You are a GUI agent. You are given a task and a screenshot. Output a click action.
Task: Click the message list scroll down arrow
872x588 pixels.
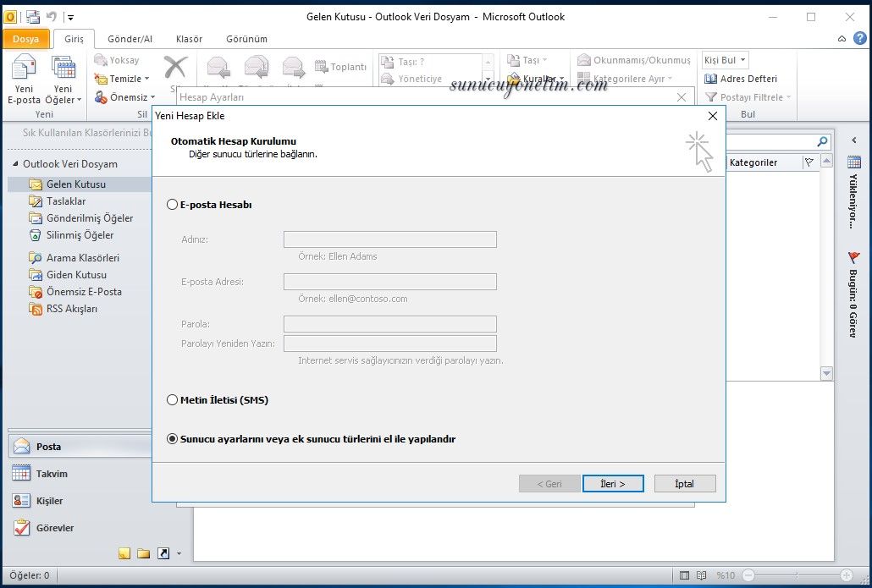[x=826, y=373]
